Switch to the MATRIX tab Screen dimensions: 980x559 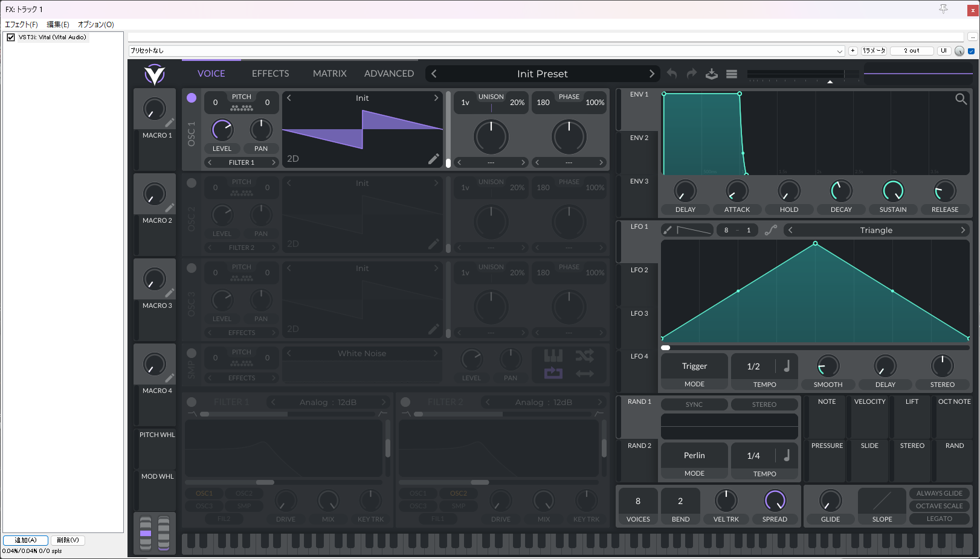329,74
